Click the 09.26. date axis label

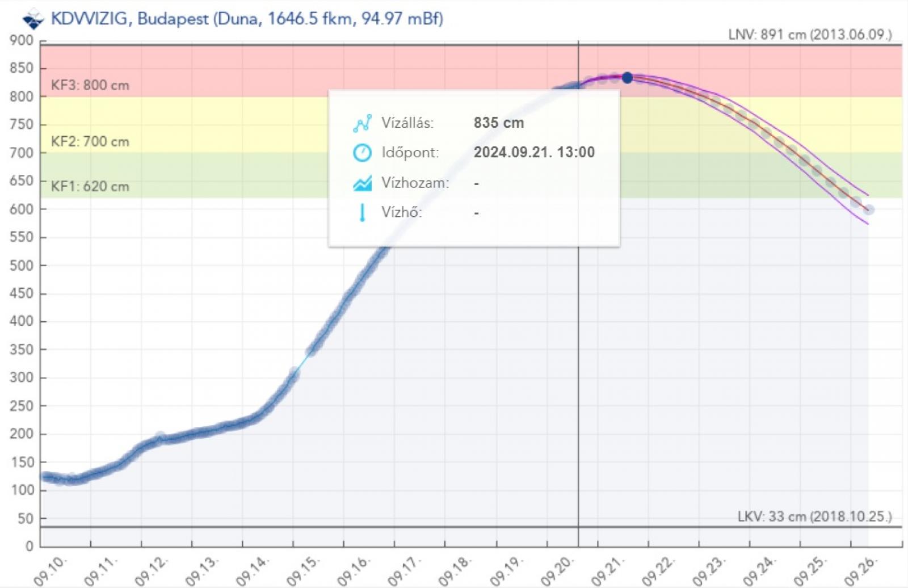861,570
